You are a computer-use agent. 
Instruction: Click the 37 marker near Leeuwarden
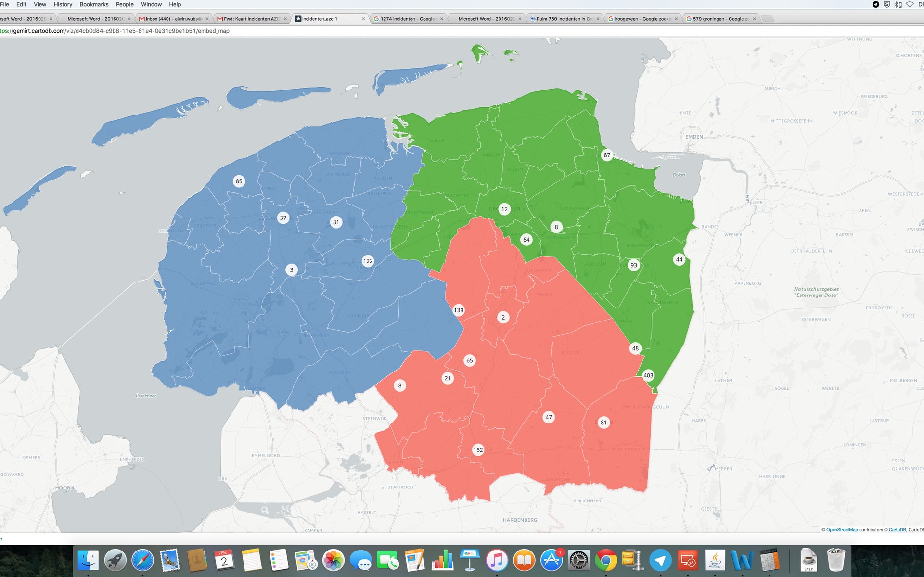(283, 218)
